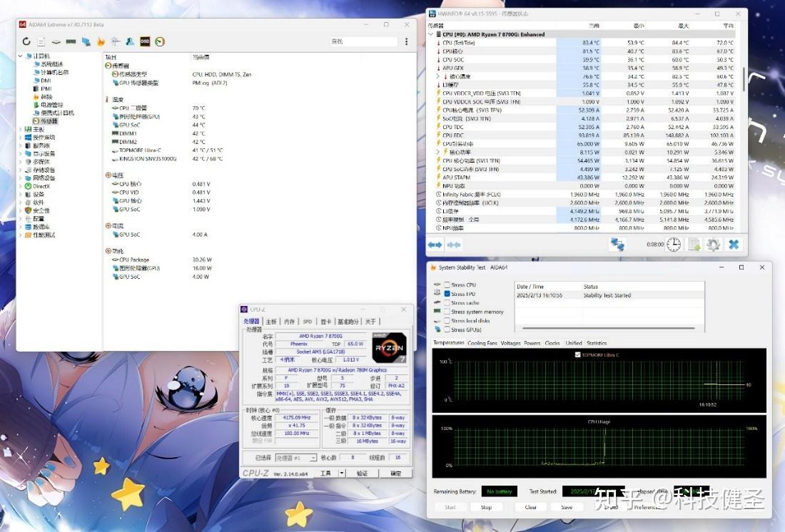Image resolution: width=785 pixels, height=532 pixels.
Task: Click the AIDA64 search input field
Action: [x=363, y=42]
